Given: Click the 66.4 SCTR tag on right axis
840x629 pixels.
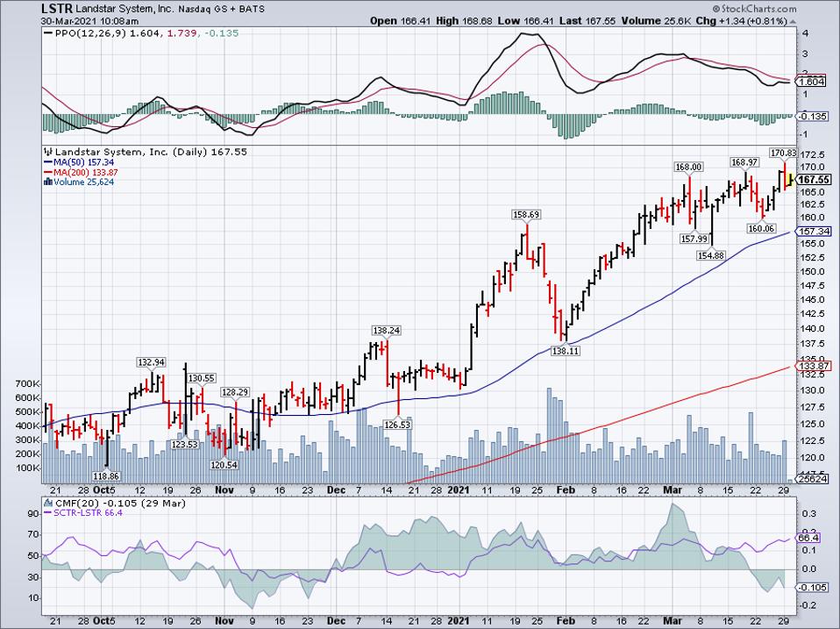Looking at the screenshot, I should [809, 538].
